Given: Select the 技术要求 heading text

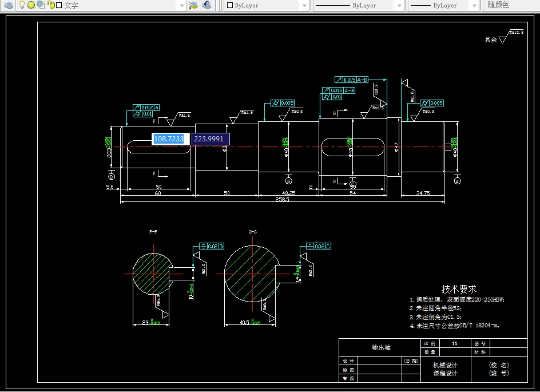Looking at the screenshot, I should point(459,288).
